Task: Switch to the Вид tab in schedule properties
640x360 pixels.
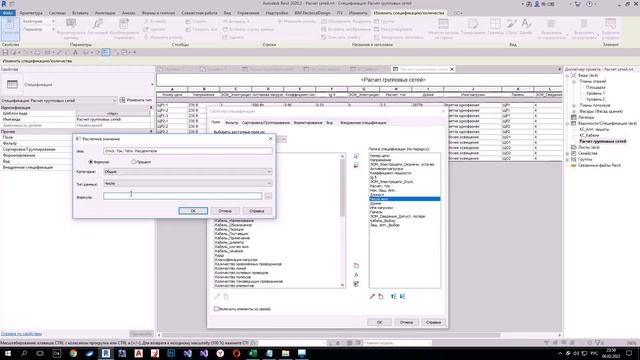Action: 329,122
